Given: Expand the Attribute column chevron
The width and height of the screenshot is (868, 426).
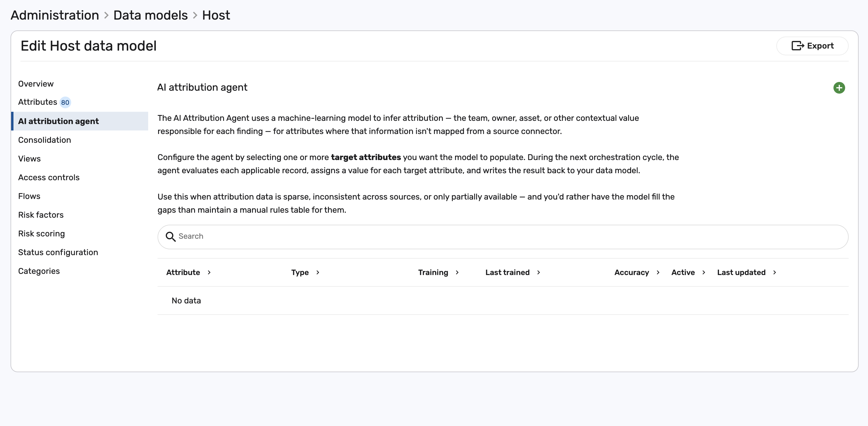Looking at the screenshot, I should pos(209,272).
